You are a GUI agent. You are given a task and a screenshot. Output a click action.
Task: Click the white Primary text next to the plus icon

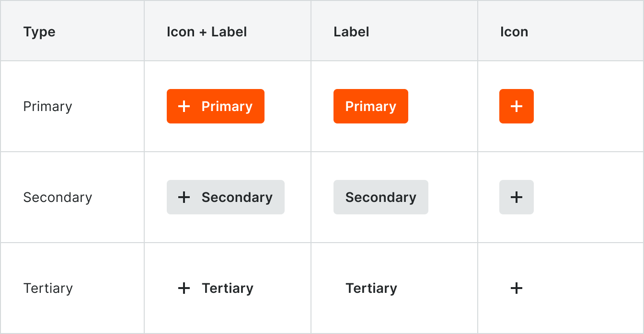coord(227,106)
